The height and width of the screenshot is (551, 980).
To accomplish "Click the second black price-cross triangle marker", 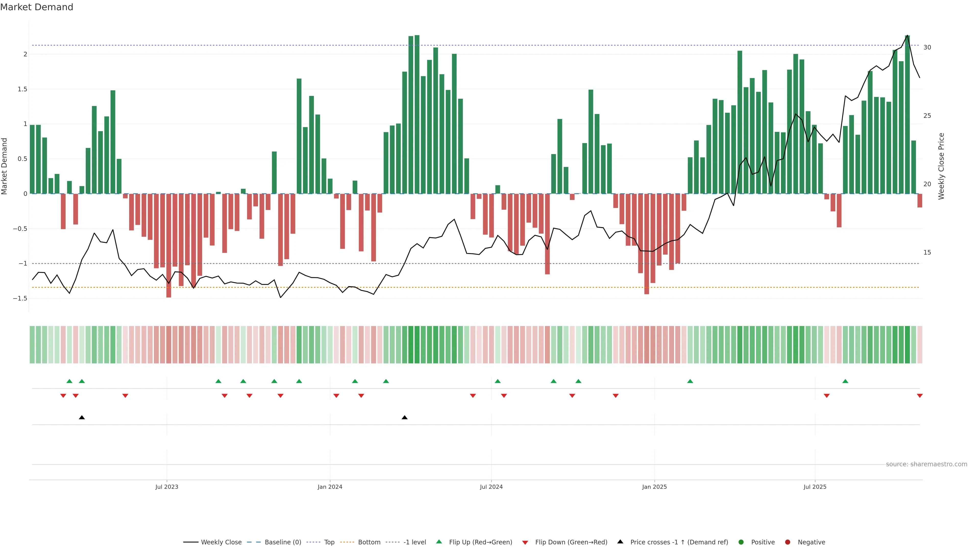I will click(x=405, y=418).
